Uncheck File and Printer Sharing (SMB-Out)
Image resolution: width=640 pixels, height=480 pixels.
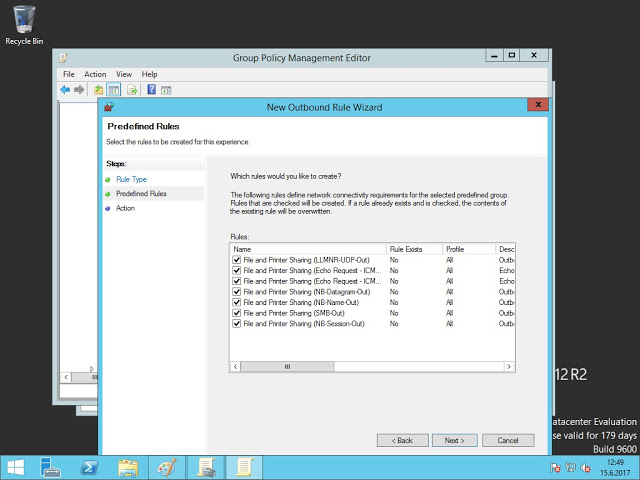[x=236, y=313]
